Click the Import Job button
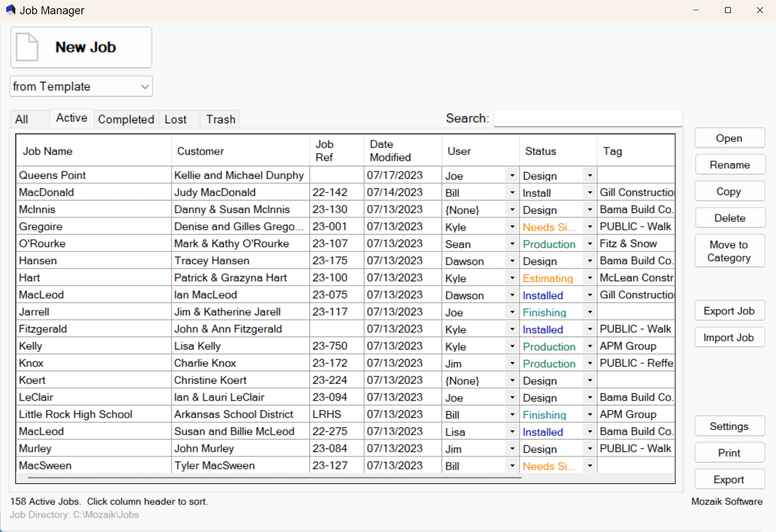Screen dimensions: 776x532 [729, 338]
